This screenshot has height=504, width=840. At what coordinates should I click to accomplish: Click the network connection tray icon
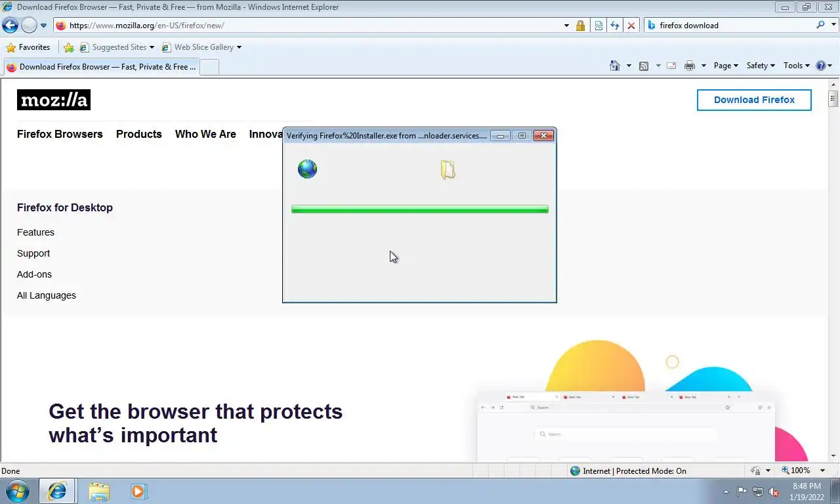[758, 492]
